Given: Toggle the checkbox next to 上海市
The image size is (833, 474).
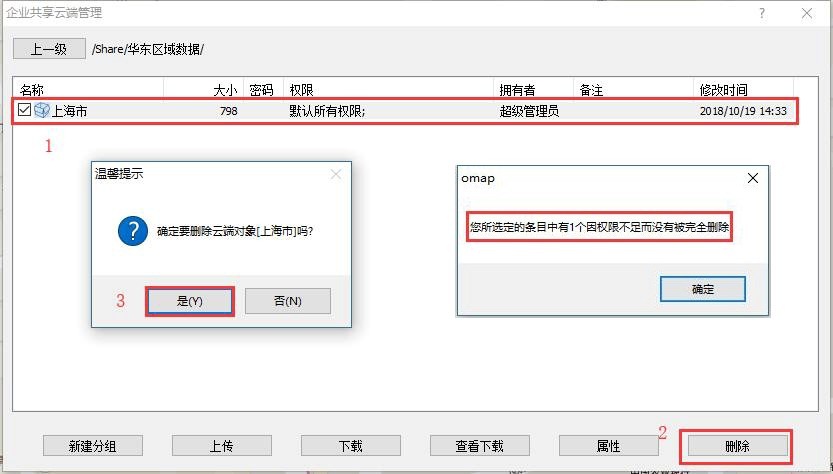Looking at the screenshot, I should (x=25, y=111).
